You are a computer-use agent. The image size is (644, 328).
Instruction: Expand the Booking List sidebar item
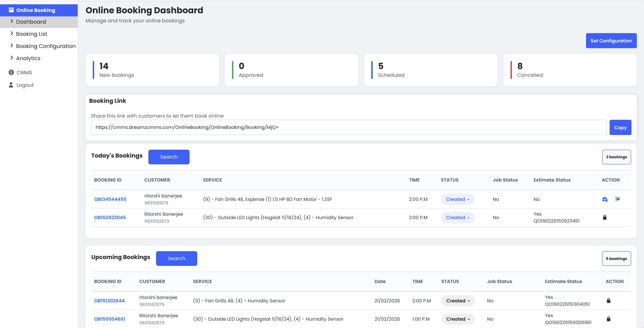click(x=32, y=34)
